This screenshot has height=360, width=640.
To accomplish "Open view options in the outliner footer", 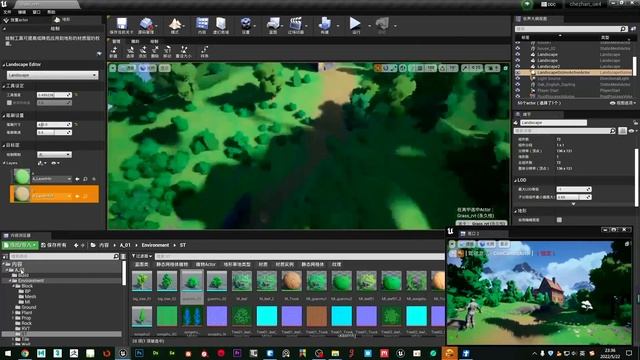I will coord(622,103).
